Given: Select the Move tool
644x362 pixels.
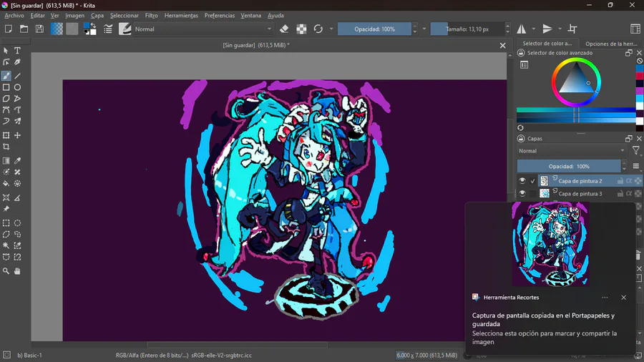Looking at the screenshot, I should click(x=17, y=135).
